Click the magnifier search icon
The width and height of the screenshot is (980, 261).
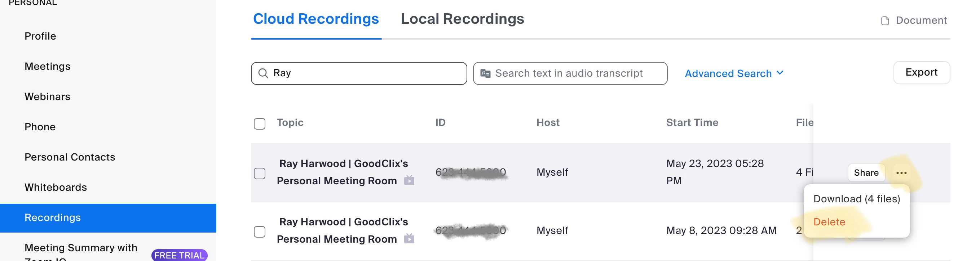(x=263, y=73)
